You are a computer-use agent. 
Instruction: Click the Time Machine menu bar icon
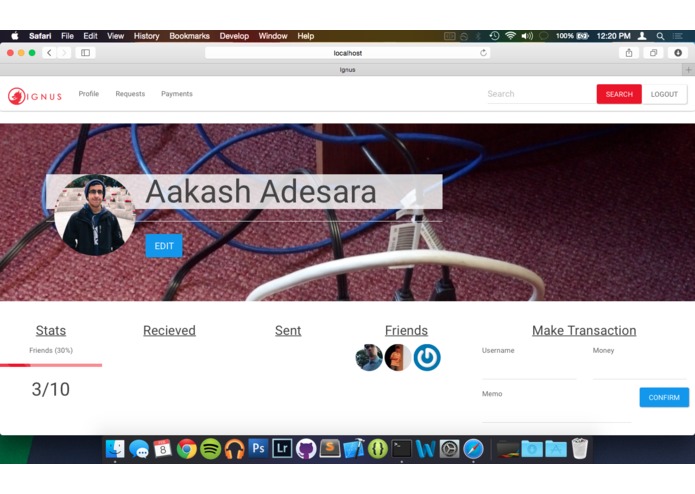[x=495, y=36]
